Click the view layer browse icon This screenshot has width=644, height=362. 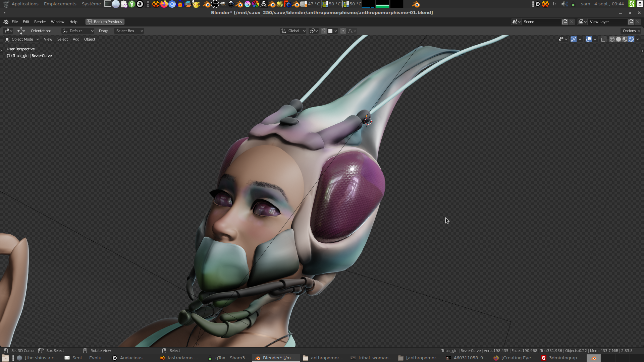click(x=582, y=22)
